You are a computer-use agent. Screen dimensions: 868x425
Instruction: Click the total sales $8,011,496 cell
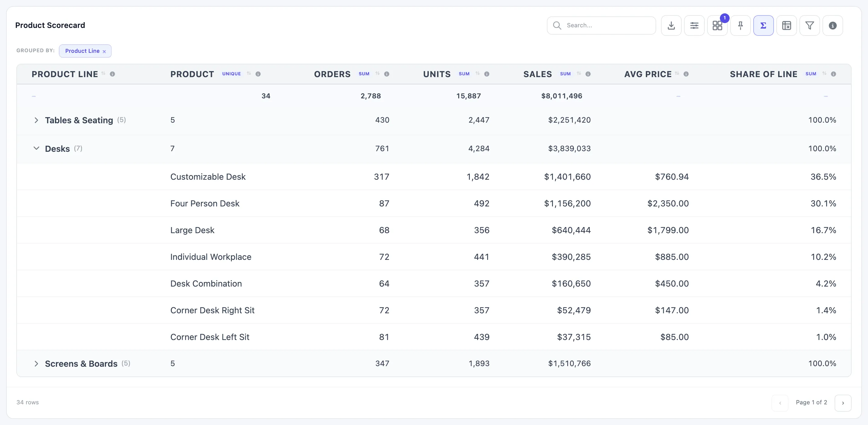click(x=562, y=96)
